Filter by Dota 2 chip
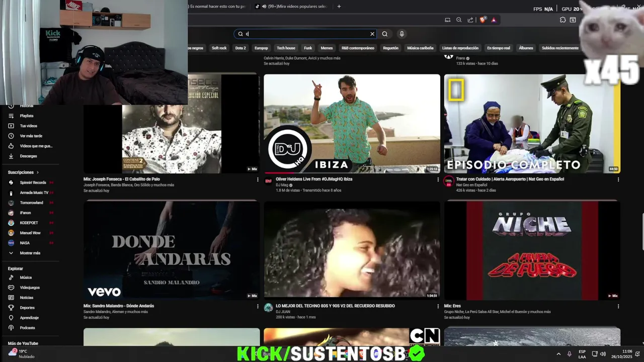644x362 pixels. click(240, 48)
